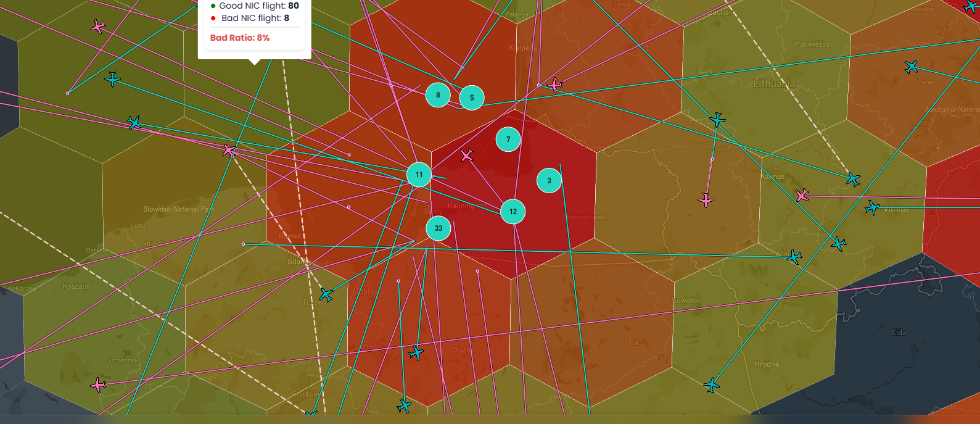Select cluster marker labeled 5

click(472, 98)
